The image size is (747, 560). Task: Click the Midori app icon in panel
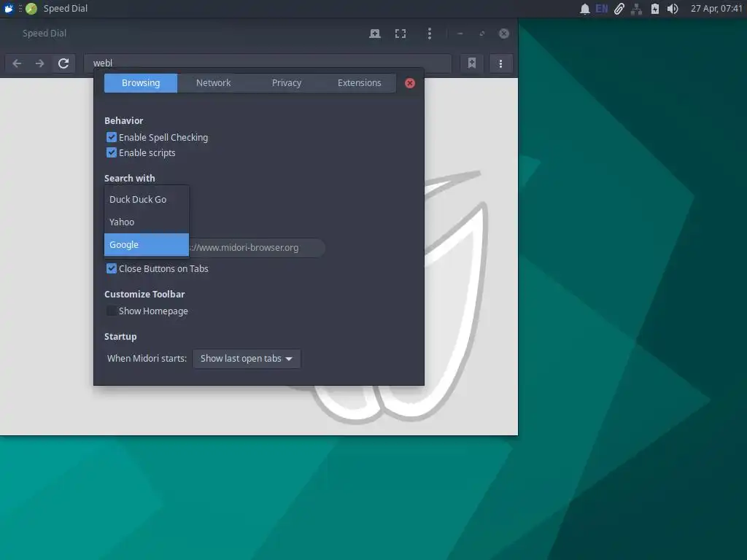pos(31,9)
